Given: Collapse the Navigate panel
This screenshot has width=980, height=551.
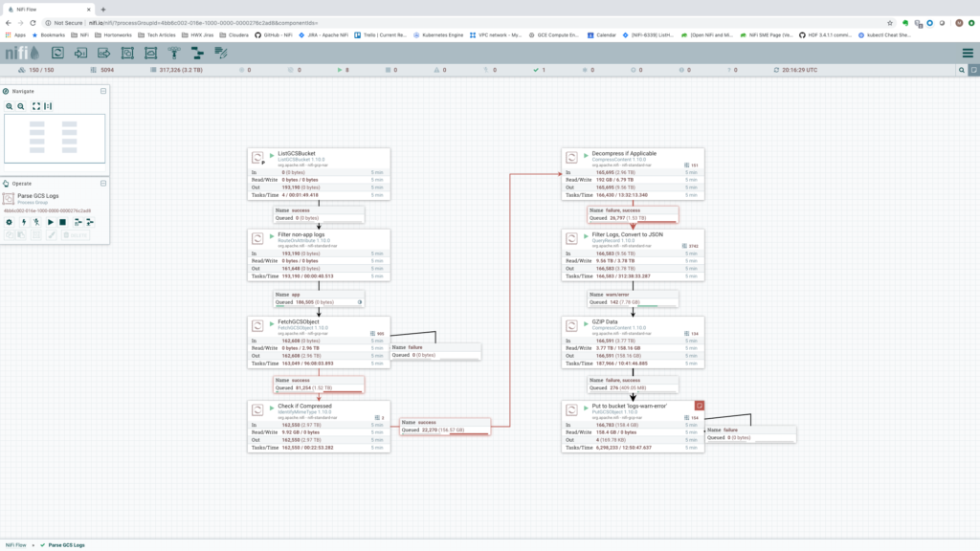Looking at the screenshot, I should pyautogui.click(x=102, y=91).
